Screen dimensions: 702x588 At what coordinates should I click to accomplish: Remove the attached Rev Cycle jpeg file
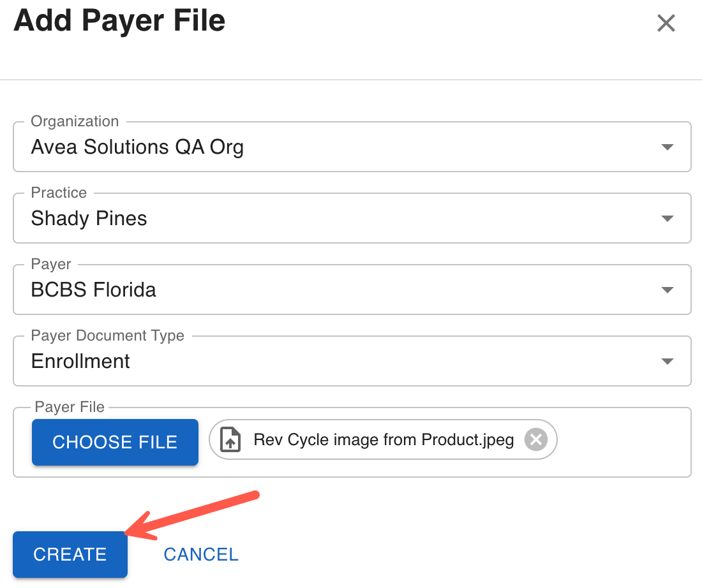pos(536,439)
